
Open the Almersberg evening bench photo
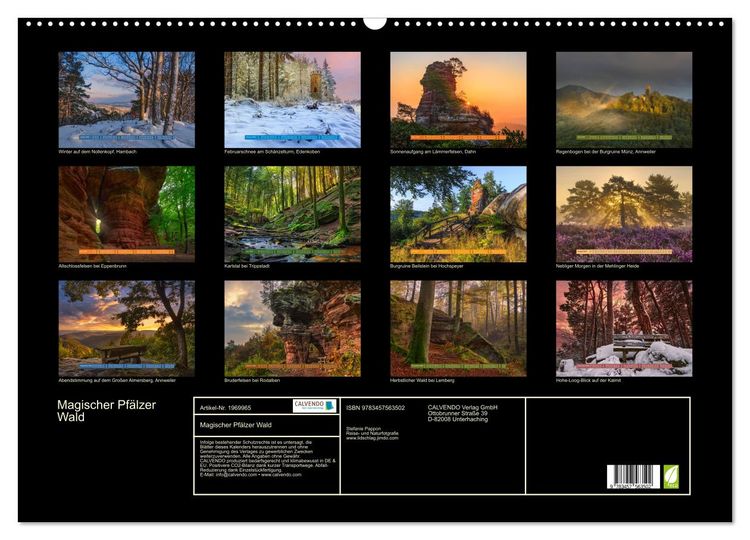pyautogui.click(x=127, y=328)
